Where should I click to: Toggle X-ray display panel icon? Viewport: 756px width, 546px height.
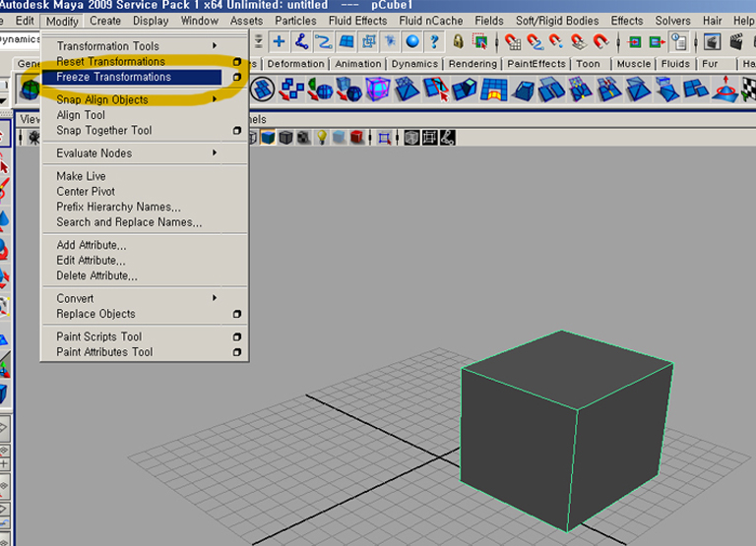tap(411, 139)
